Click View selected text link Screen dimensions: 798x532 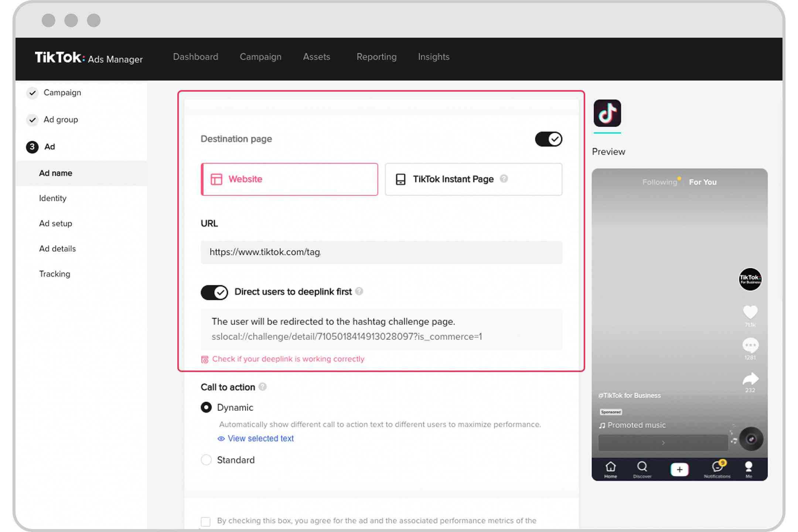tap(260, 438)
